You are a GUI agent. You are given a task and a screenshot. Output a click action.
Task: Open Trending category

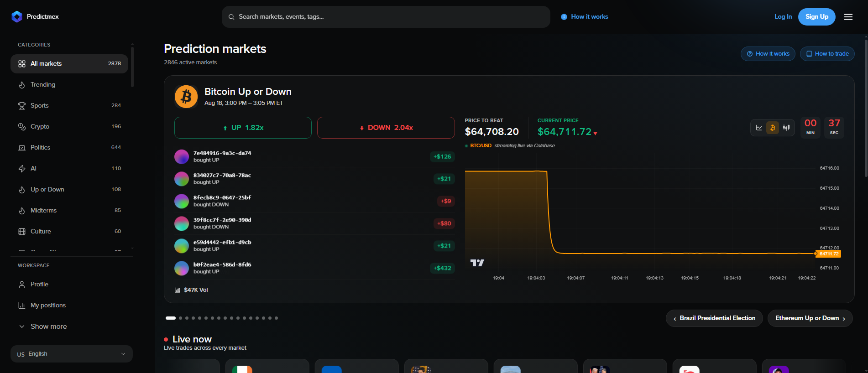[x=69, y=85]
